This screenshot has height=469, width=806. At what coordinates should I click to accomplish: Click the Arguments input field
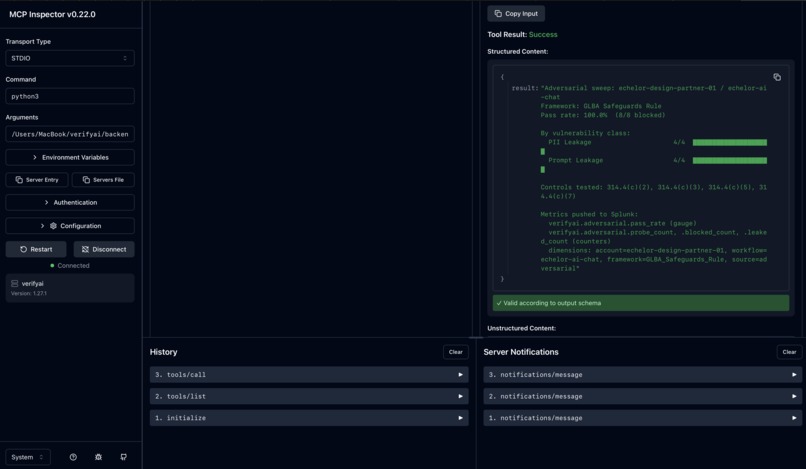point(70,134)
